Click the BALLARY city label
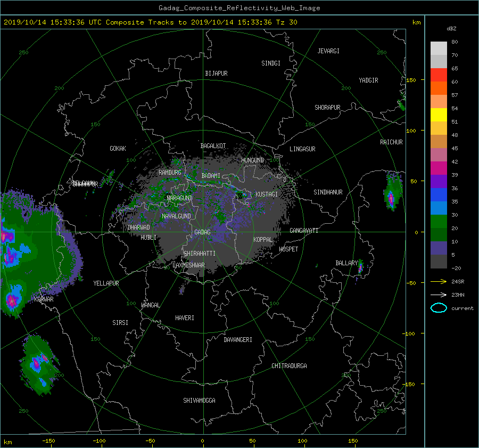Screen dimensions: 479x448 (x=346, y=263)
